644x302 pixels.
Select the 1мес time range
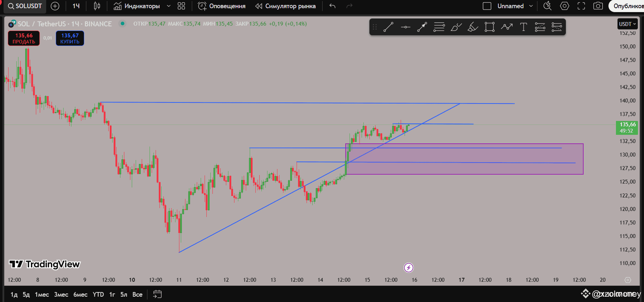(x=42, y=294)
